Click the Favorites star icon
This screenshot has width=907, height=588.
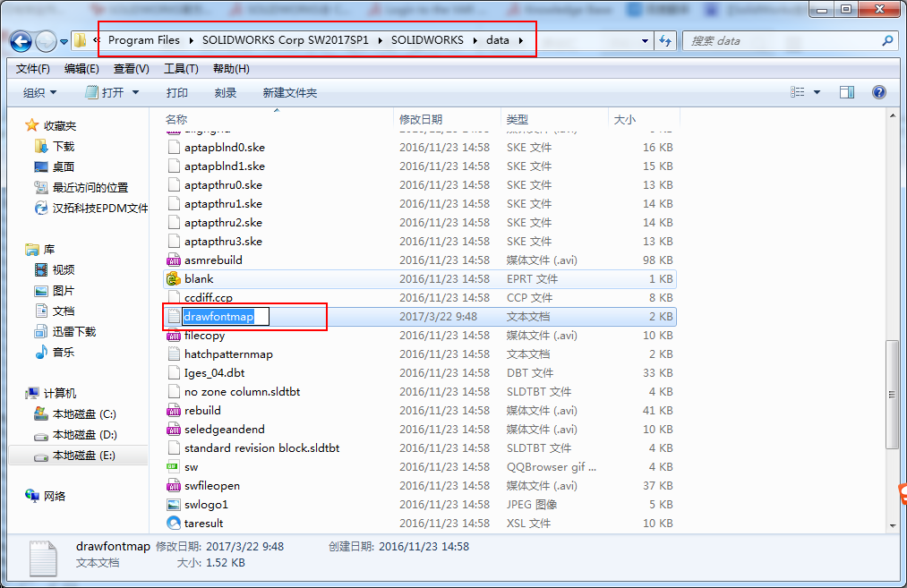click(32, 125)
